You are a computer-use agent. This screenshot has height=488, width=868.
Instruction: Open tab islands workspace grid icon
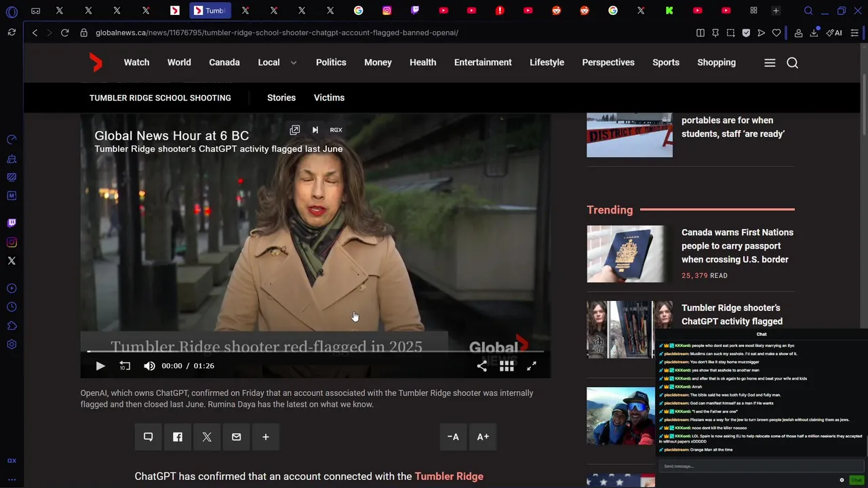click(753, 11)
